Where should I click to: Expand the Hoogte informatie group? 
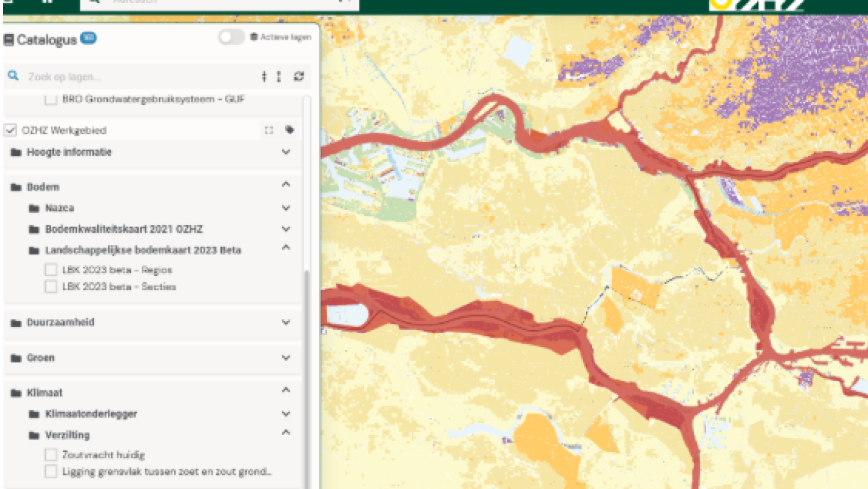286,152
